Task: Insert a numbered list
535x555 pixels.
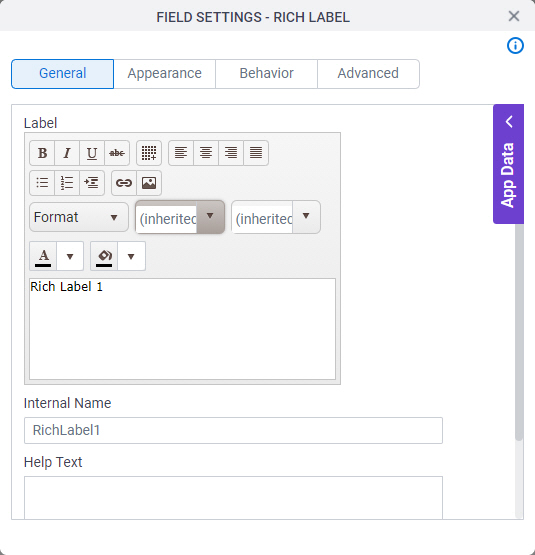Action: 67,183
